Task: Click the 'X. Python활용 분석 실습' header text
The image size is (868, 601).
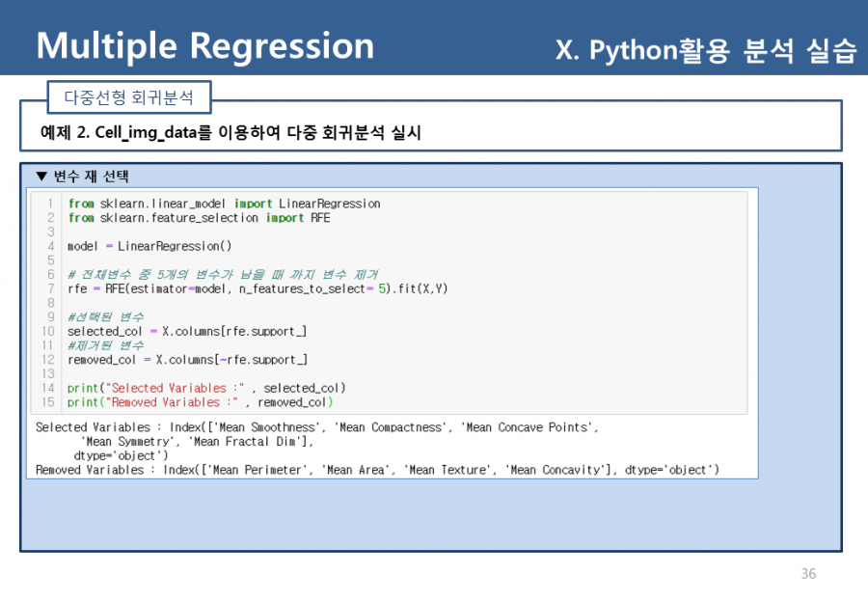Action: point(706,50)
